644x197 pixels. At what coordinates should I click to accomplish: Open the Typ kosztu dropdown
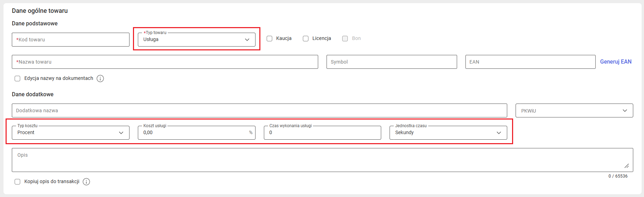pos(70,133)
